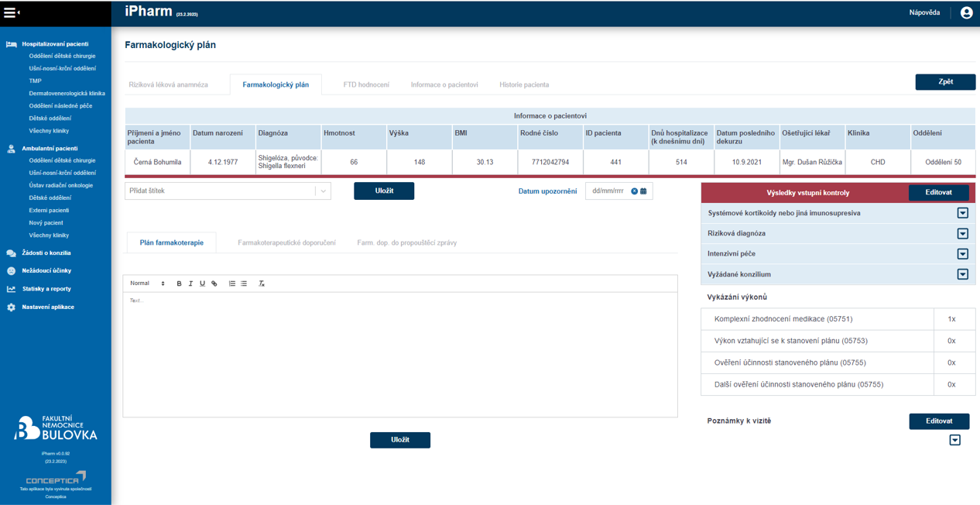The height and width of the screenshot is (505, 980).
Task: Switch to the FTD hodnocení tab
Action: pyautogui.click(x=366, y=84)
